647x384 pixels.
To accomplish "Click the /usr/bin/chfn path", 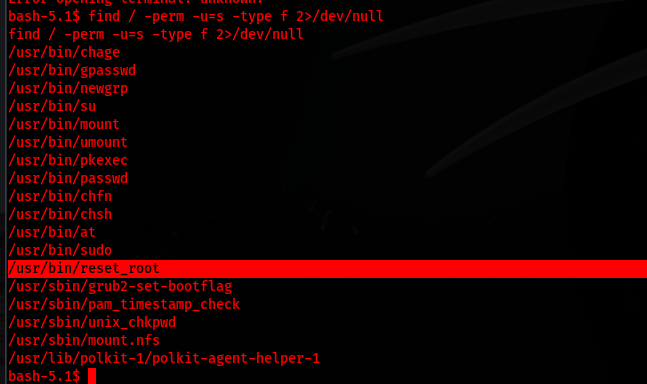I will [60, 196].
